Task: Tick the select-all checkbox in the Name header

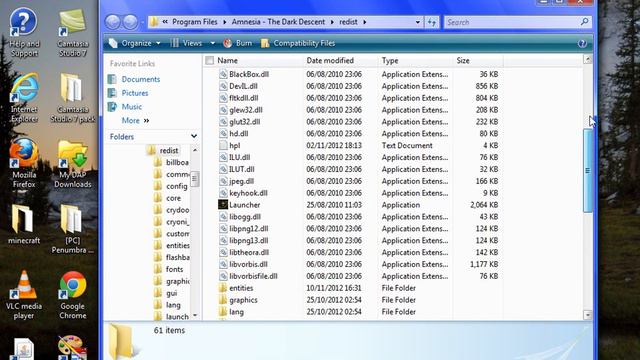Action: point(210,60)
